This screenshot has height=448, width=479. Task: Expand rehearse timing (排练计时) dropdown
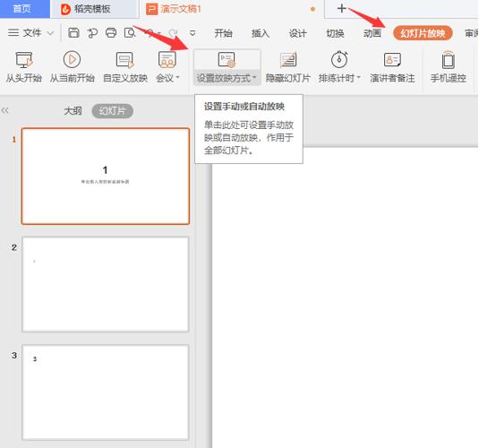359,78
